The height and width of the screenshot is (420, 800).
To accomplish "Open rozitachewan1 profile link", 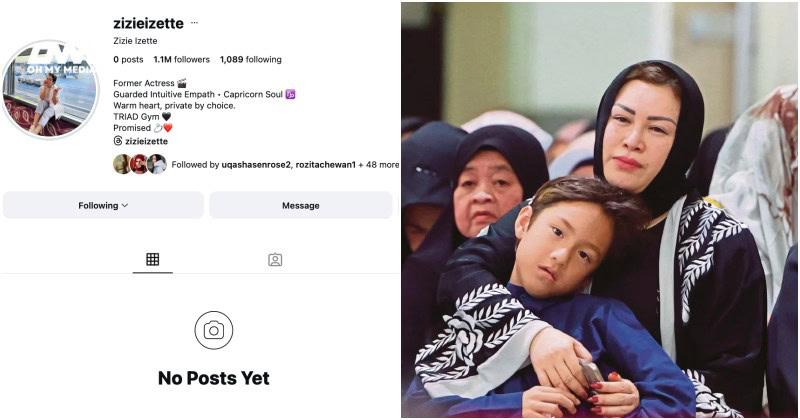I will coord(326,164).
